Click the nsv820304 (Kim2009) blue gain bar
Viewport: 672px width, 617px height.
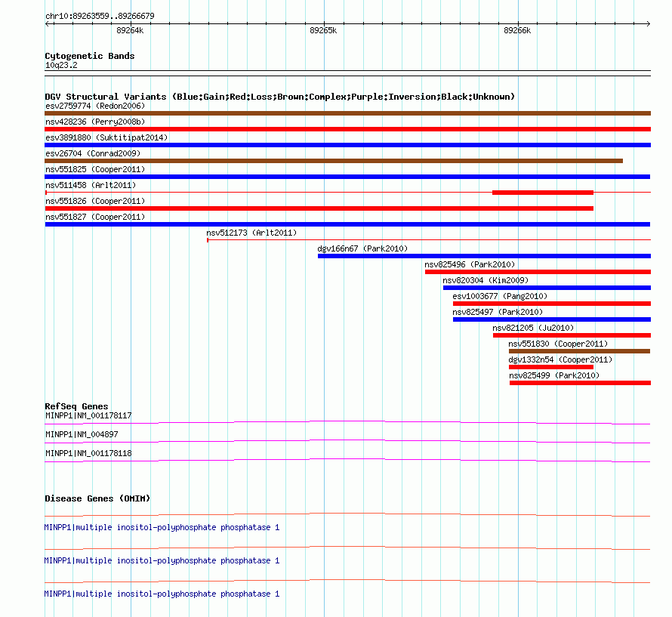[x=547, y=288]
